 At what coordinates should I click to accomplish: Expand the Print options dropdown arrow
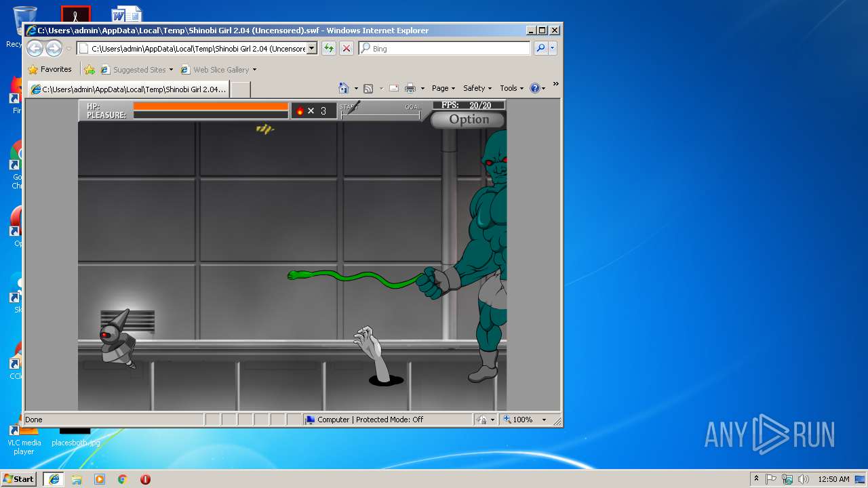(x=422, y=88)
